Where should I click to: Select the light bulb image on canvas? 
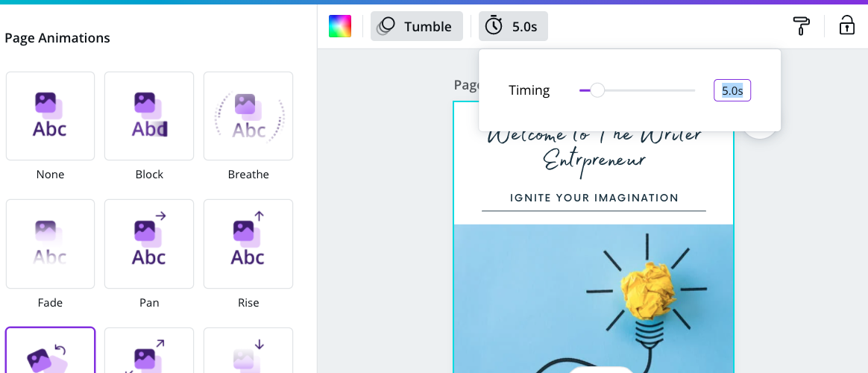[x=594, y=298]
